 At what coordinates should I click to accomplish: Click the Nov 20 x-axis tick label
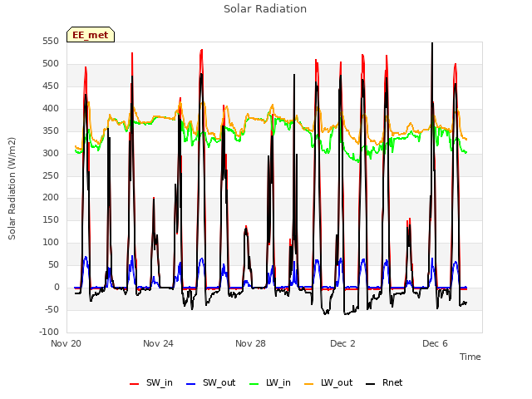click(x=66, y=343)
